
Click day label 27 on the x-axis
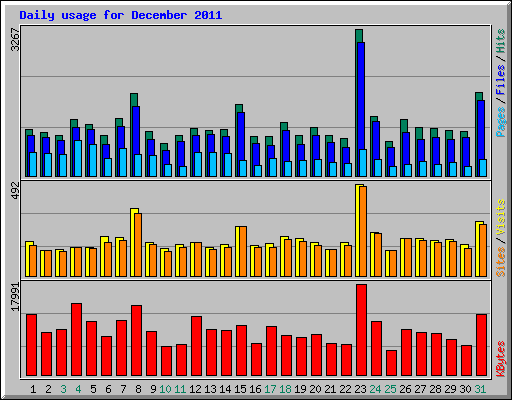click(x=420, y=389)
